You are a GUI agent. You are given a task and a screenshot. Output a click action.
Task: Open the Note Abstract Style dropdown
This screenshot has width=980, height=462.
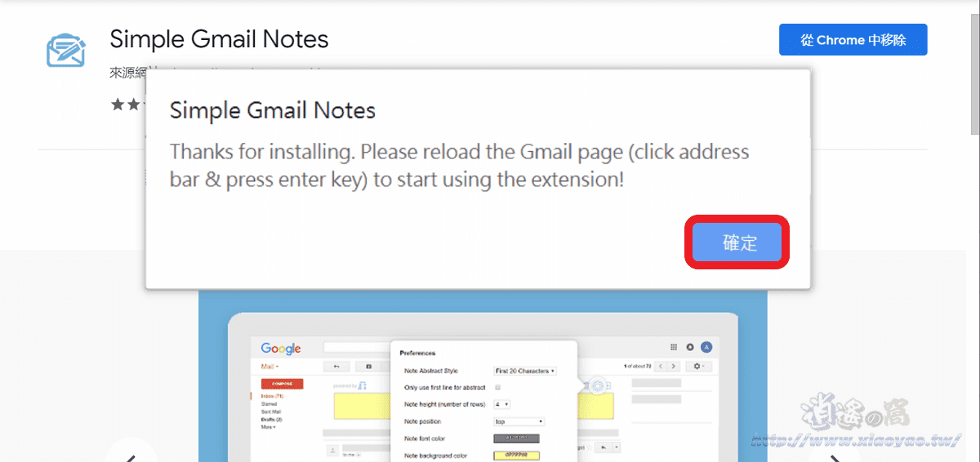[525, 371]
